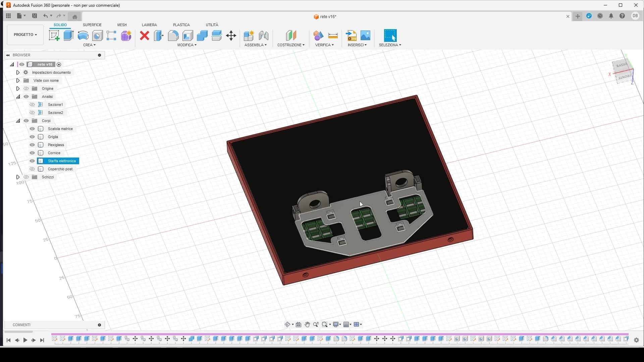This screenshot has height=362, width=644.
Task: Show the Coperchio post. body
Action: (x=32, y=169)
